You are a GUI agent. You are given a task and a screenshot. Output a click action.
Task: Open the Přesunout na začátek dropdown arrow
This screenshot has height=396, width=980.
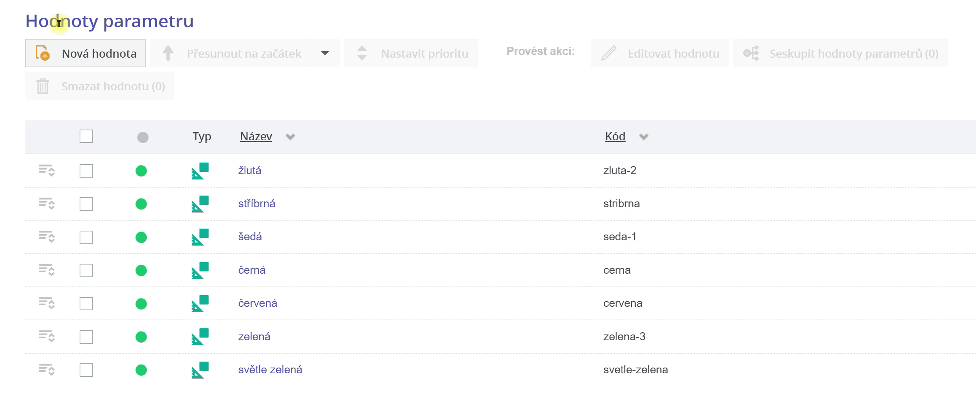coord(325,53)
